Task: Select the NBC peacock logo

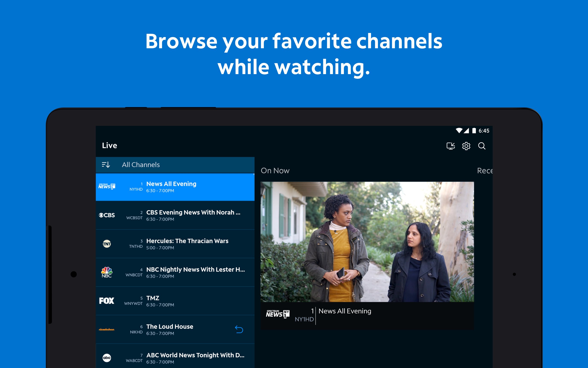Action: (x=107, y=272)
